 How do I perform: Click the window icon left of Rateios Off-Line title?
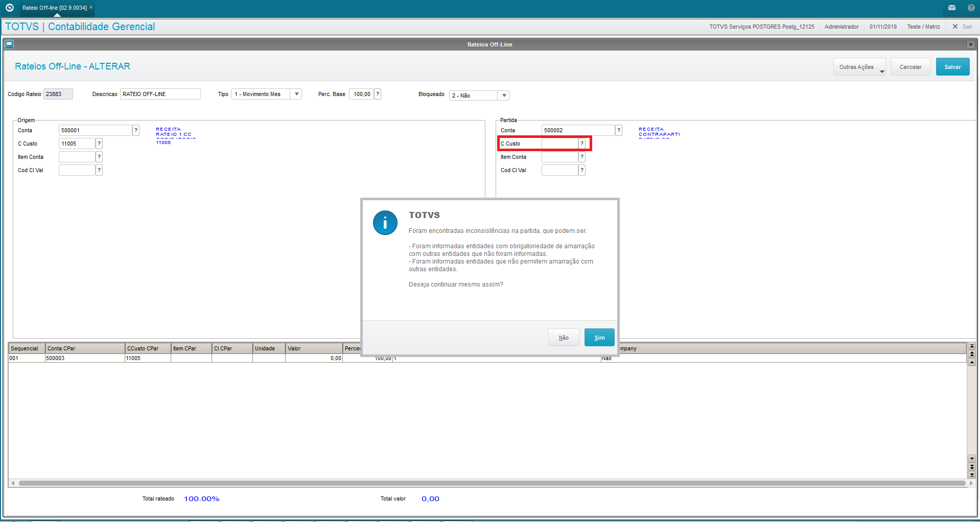click(9, 44)
